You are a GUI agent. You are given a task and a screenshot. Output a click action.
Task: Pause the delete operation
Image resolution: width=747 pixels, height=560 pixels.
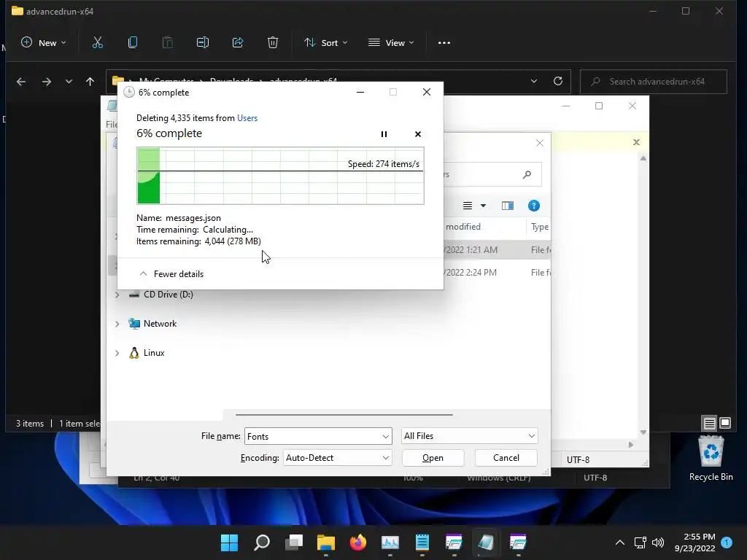tap(384, 134)
